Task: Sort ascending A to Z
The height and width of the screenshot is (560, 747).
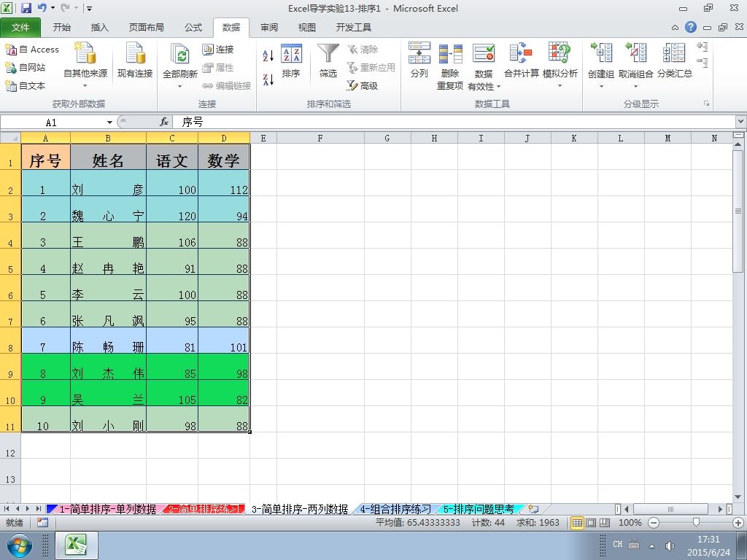Action: point(268,55)
